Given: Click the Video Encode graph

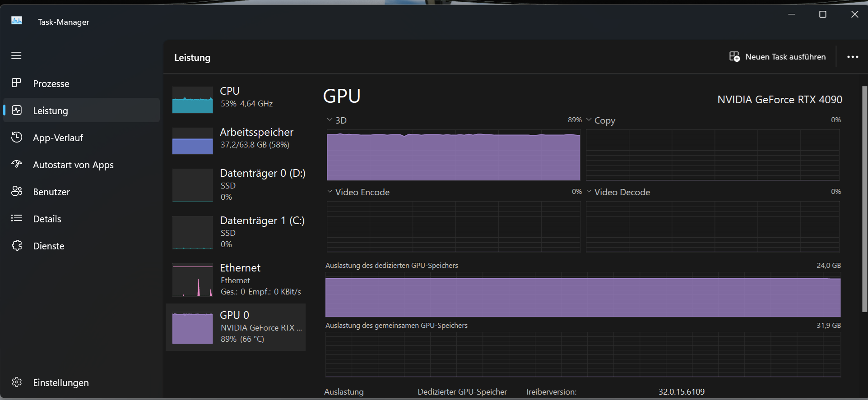Looking at the screenshot, I should (453, 227).
